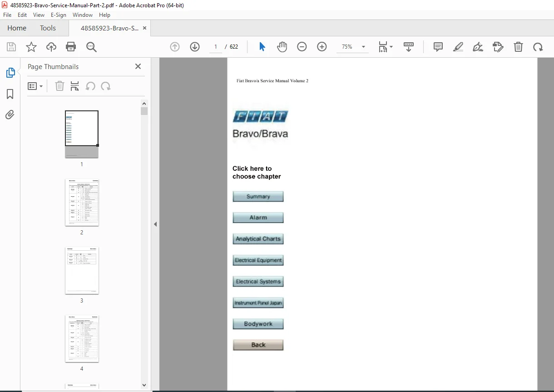Screen dimensions: 554x392
Task: Click thumbnail panel scroll up arrow
Action: (x=144, y=103)
